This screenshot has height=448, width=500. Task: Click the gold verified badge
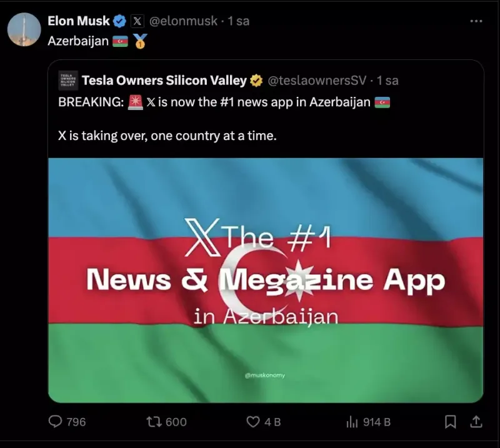256,81
